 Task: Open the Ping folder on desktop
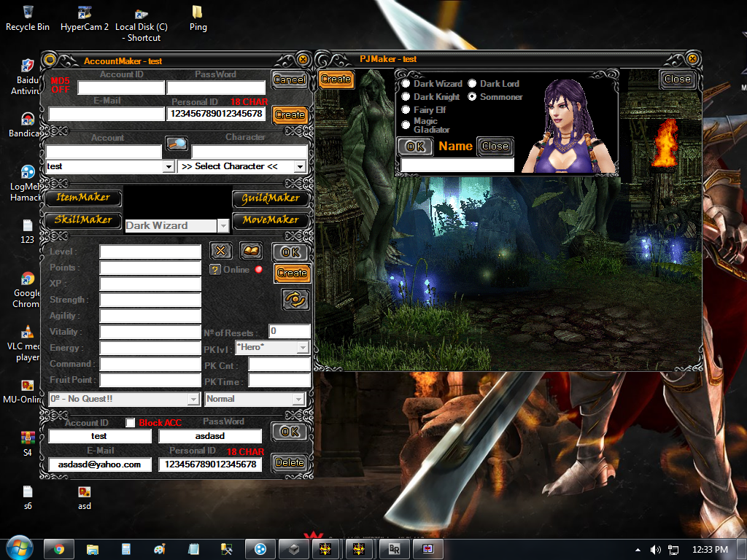click(x=198, y=17)
